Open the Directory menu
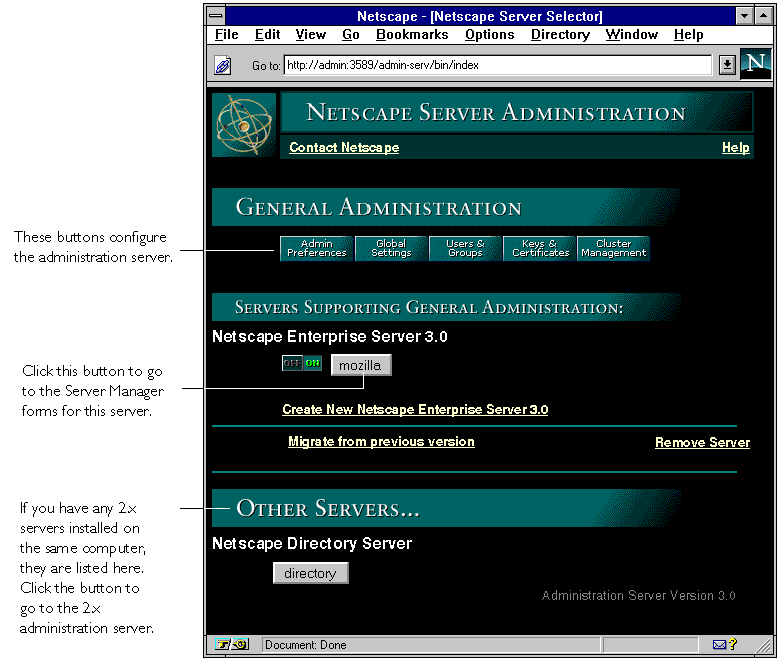 [x=560, y=34]
